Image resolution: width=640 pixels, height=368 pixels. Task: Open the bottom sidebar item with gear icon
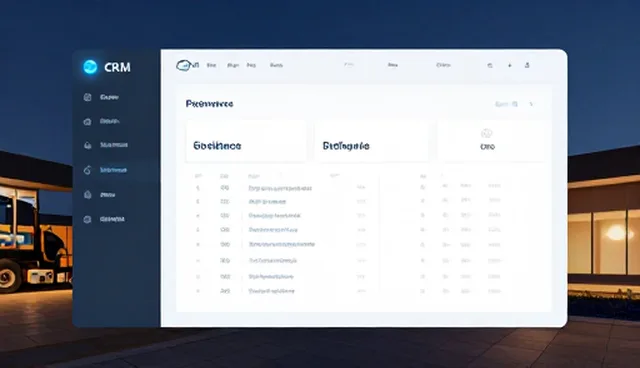pos(104,219)
